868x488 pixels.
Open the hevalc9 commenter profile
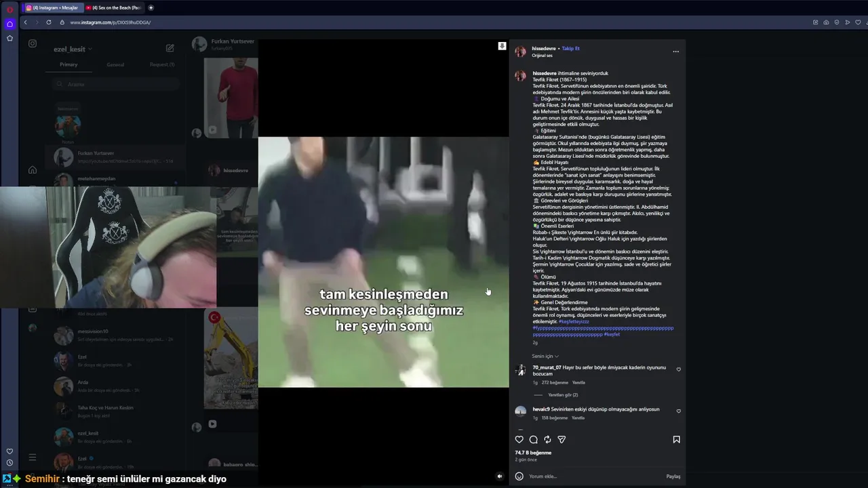click(541, 409)
